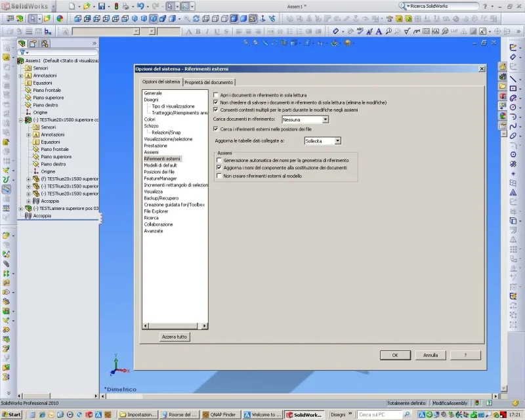Select 'Creazione guidata fori/Toolbox' category
The image size is (525, 420).
coord(174,205)
